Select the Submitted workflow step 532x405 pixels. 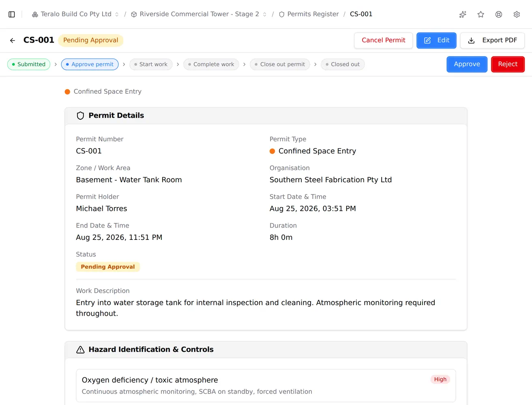tap(29, 64)
